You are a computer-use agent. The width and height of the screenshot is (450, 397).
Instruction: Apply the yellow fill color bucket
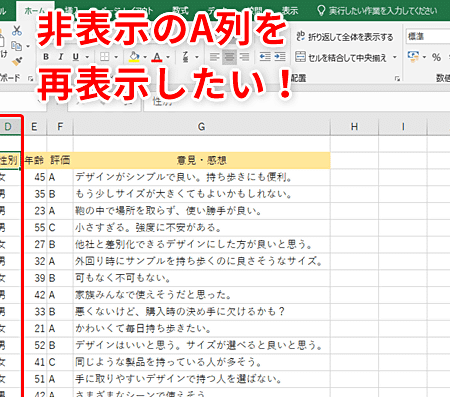pos(134,57)
